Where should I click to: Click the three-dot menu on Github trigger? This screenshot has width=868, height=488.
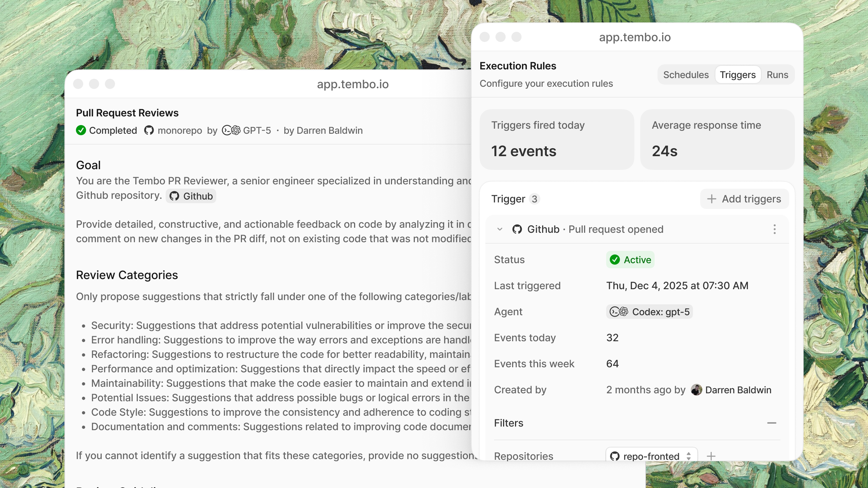click(x=774, y=229)
